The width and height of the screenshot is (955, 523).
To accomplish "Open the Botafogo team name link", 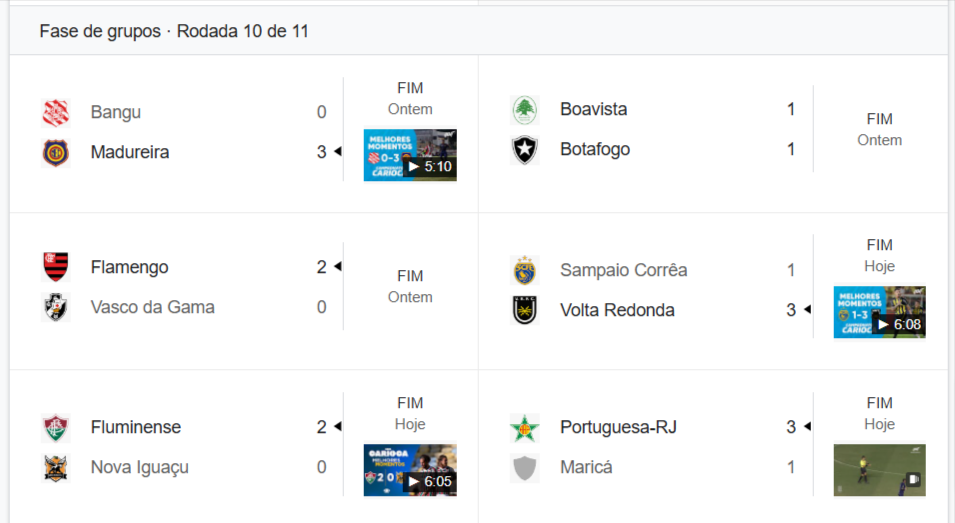I will tap(595, 149).
